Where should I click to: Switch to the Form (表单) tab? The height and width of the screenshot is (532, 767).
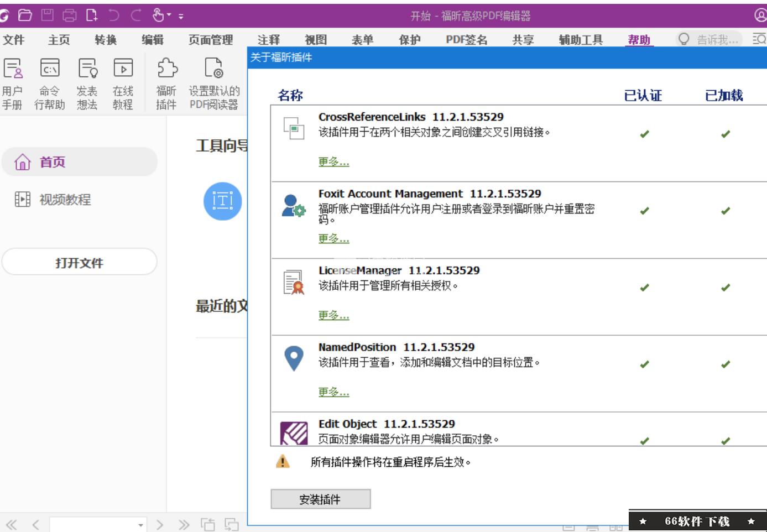pyautogui.click(x=363, y=40)
